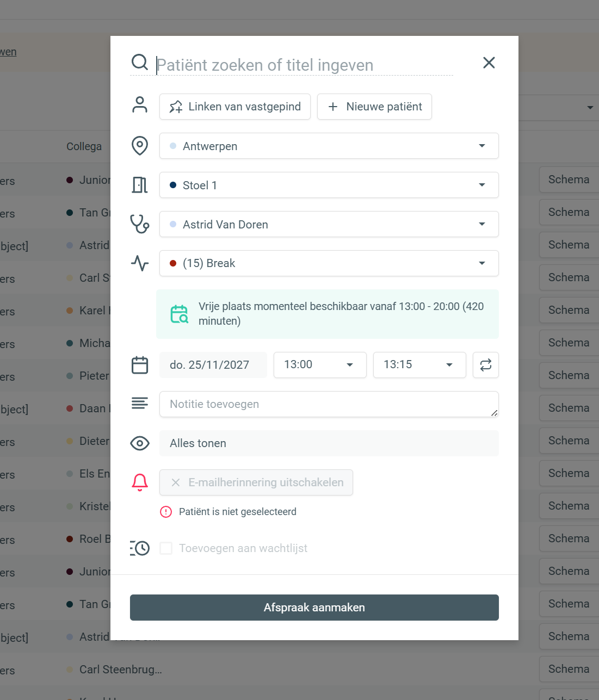This screenshot has height=700, width=599.
Task: Click the Notitie toevoegen text field
Action: point(329,404)
